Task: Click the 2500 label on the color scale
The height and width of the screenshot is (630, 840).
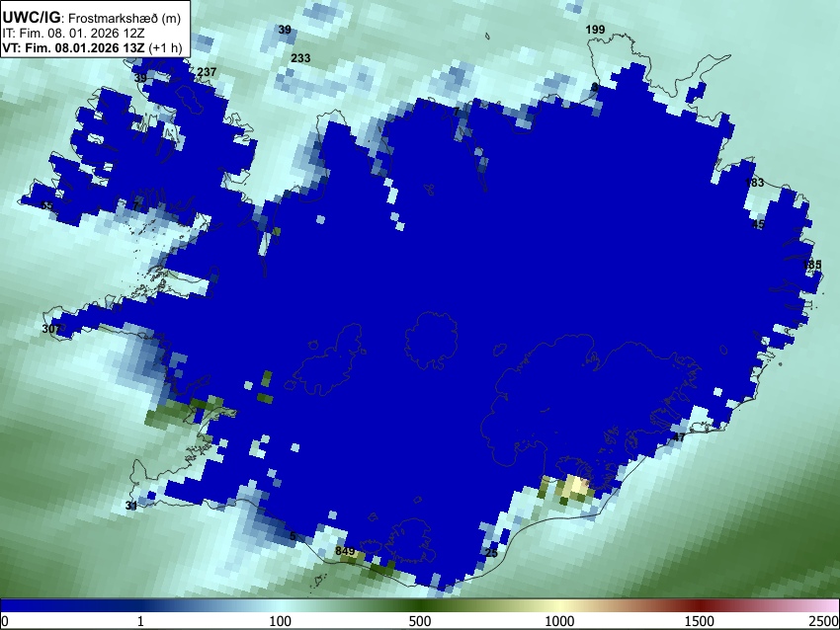Action: (824, 621)
